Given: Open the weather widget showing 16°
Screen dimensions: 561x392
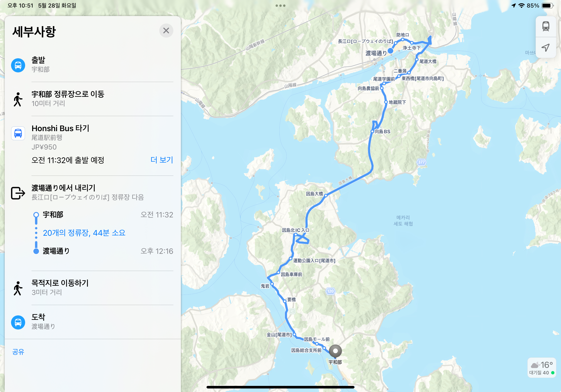Looking at the screenshot, I should [x=542, y=368].
